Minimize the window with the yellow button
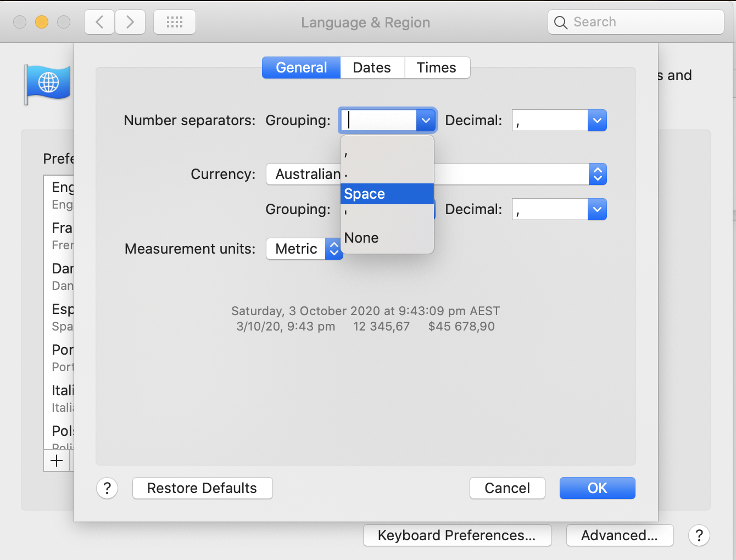The image size is (736, 560). tap(42, 22)
